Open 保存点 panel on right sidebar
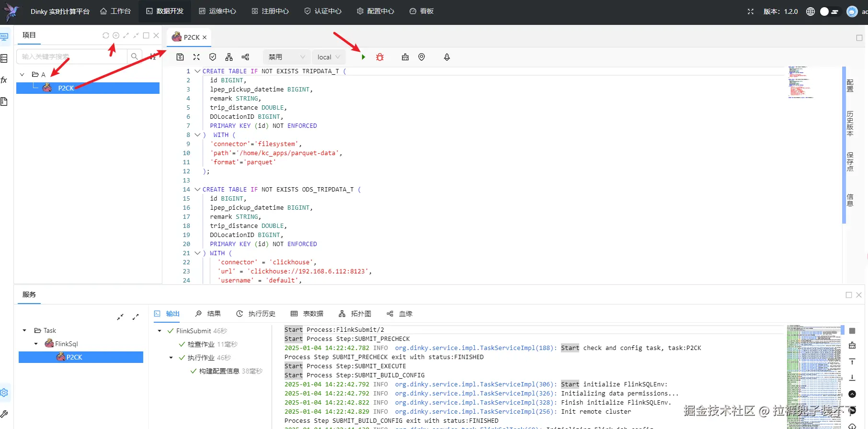This screenshot has width=868, height=429. click(850, 162)
